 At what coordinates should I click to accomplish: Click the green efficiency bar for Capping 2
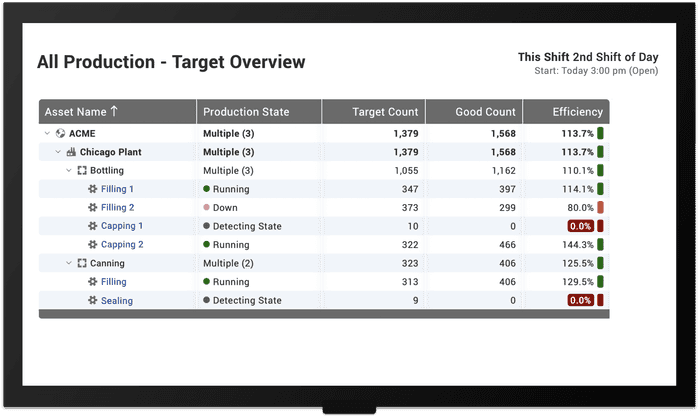click(x=600, y=245)
